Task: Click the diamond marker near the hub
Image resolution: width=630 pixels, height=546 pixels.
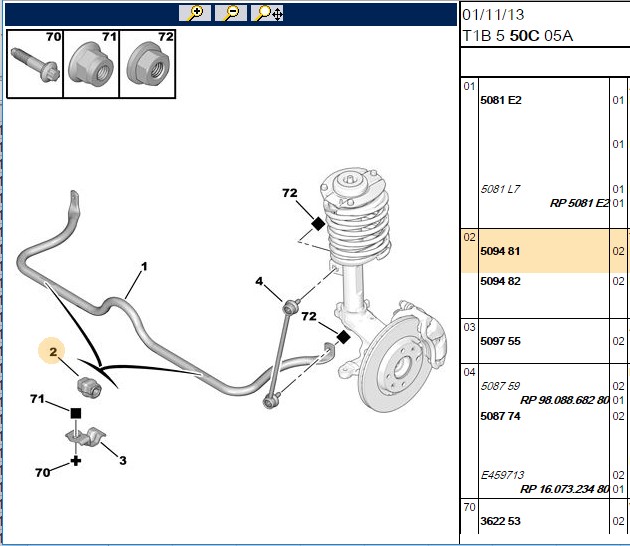Action: pos(343,337)
